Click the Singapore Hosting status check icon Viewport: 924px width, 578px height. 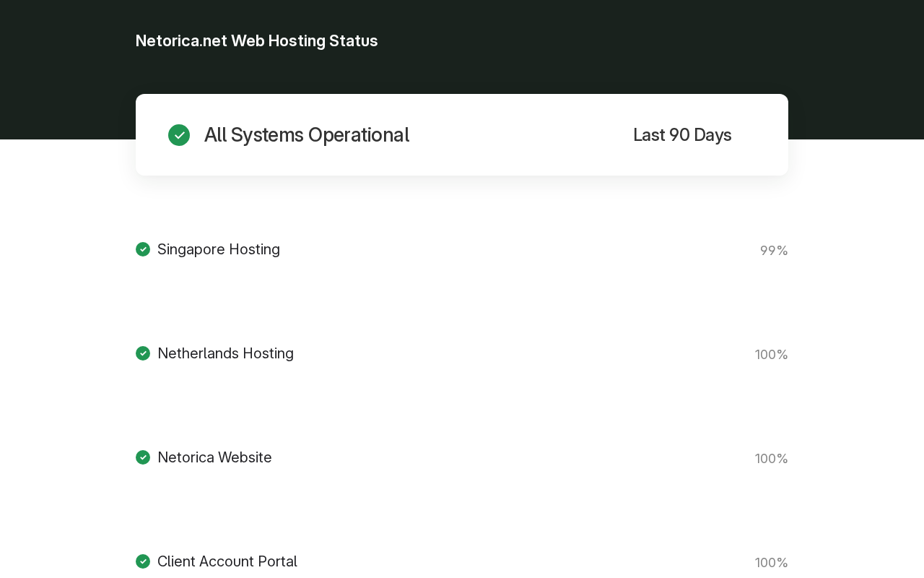point(143,249)
